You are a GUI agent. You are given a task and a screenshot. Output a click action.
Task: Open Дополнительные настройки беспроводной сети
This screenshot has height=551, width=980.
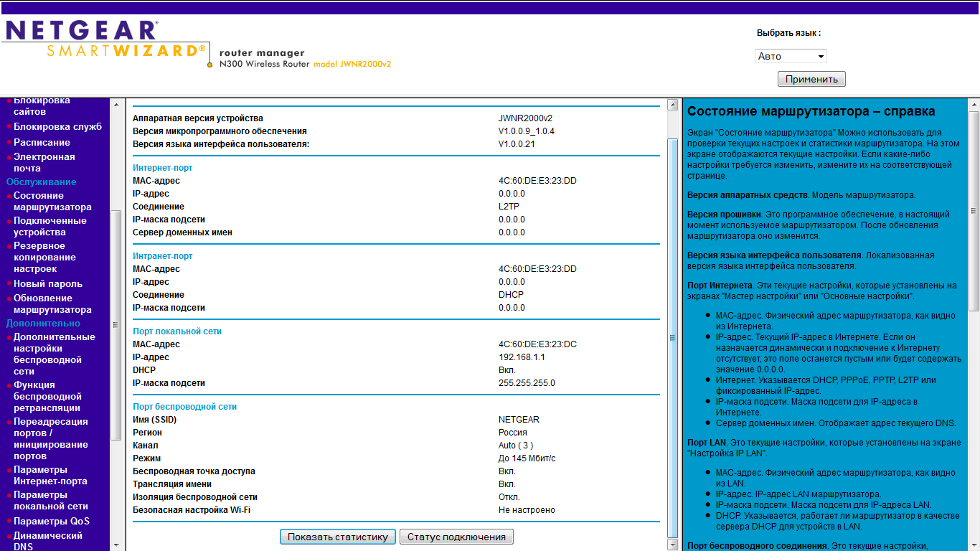(54, 354)
